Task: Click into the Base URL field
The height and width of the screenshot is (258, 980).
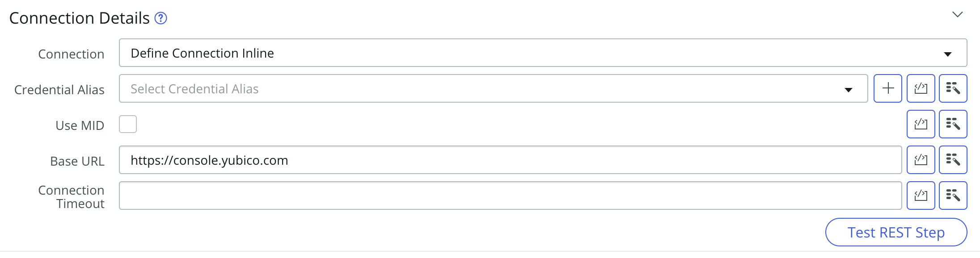Action: click(510, 160)
